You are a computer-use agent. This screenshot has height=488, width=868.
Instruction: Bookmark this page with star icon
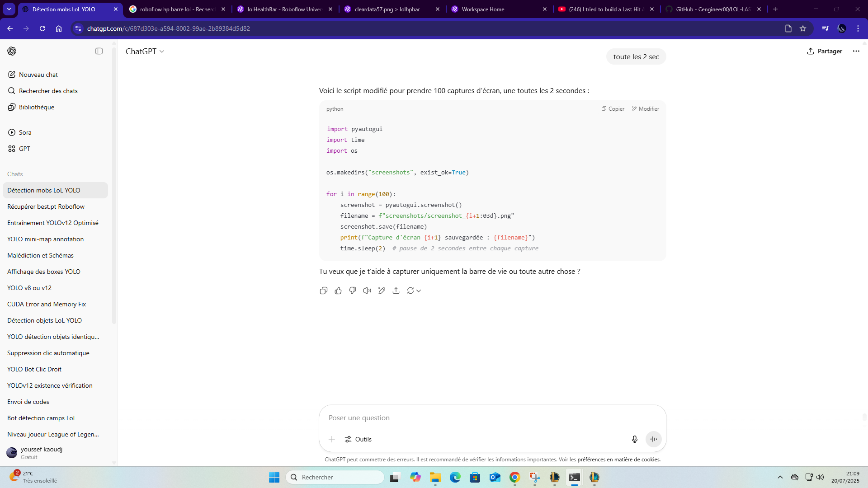(803, 28)
